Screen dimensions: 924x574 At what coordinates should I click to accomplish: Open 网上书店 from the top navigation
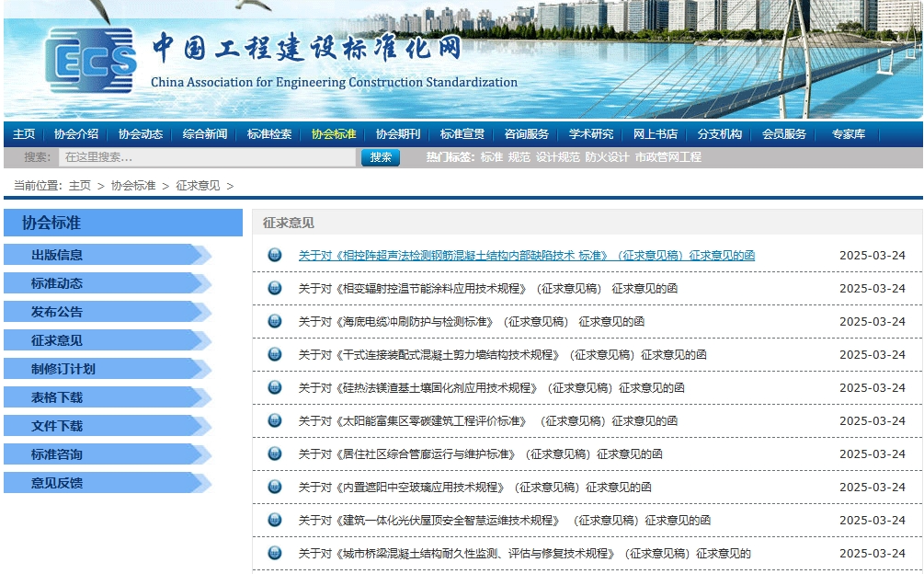(x=656, y=133)
